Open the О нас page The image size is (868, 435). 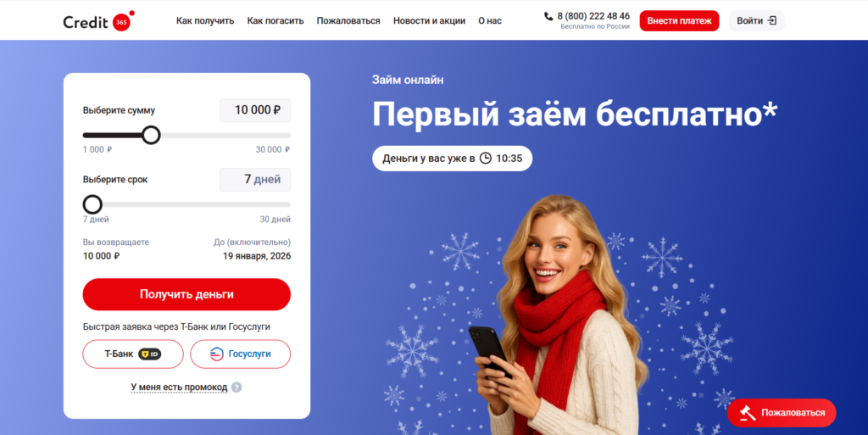coord(490,21)
